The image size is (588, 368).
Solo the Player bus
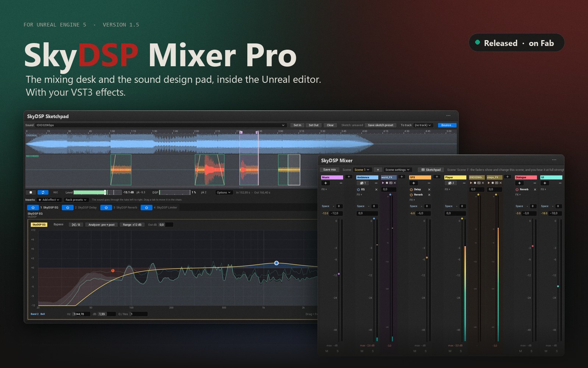pos(461,351)
